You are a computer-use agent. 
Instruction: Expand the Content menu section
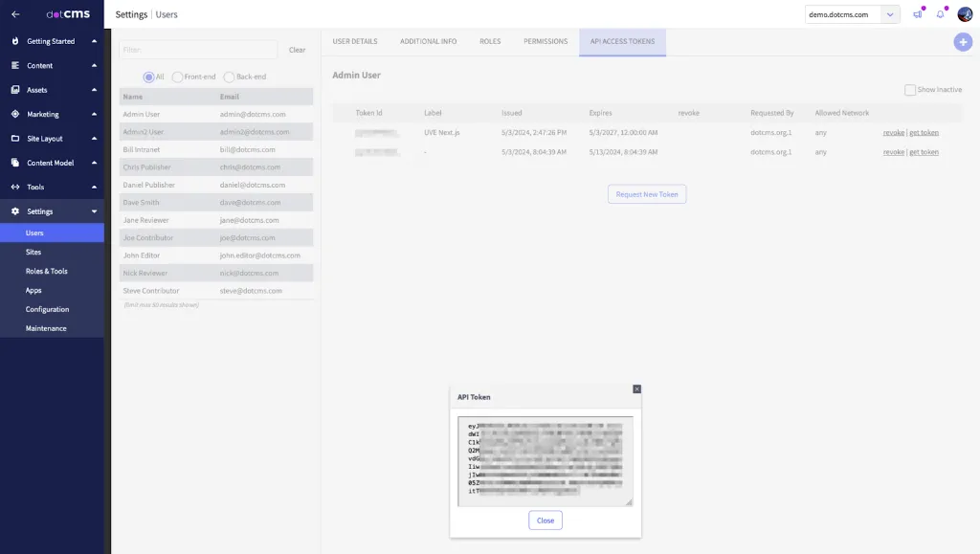94,66
